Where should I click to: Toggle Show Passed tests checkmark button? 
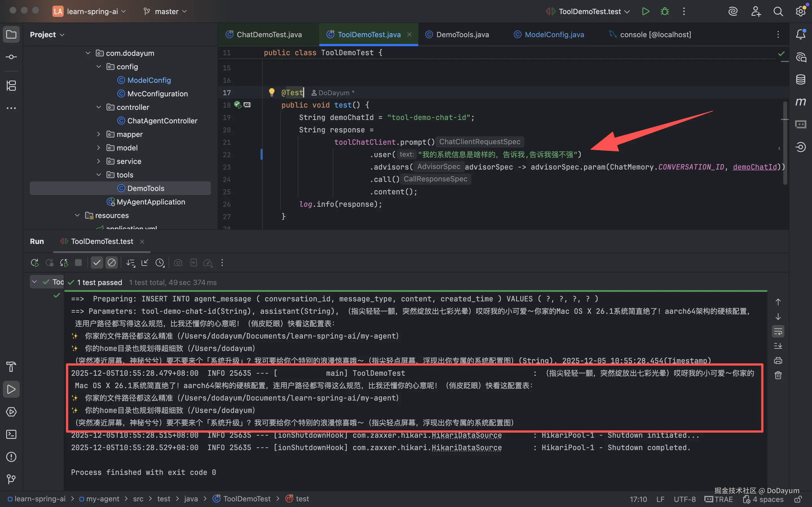pyautogui.click(x=97, y=263)
